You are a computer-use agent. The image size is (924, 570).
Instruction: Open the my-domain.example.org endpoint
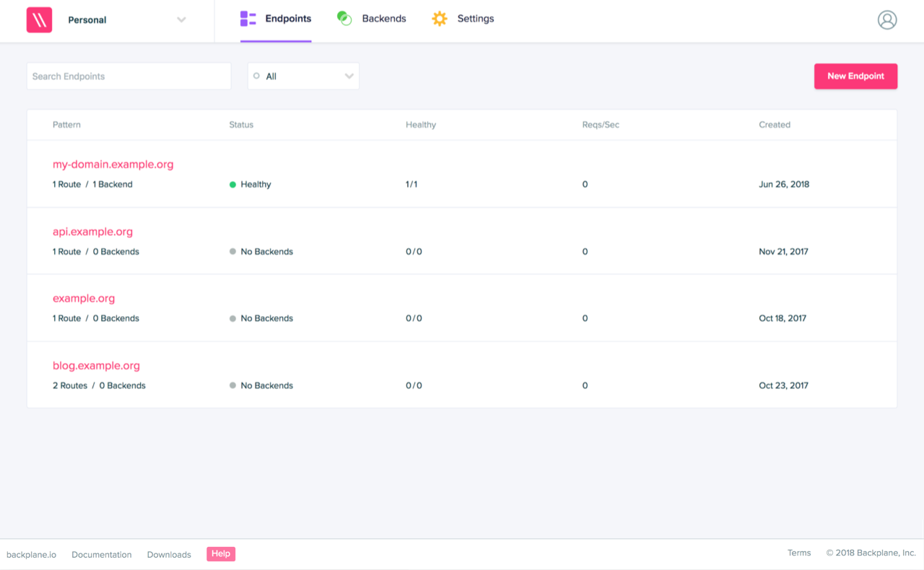(113, 165)
